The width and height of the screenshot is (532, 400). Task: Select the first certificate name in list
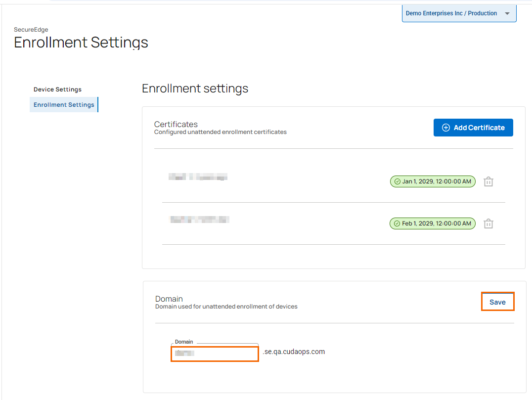click(x=198, y=177)
